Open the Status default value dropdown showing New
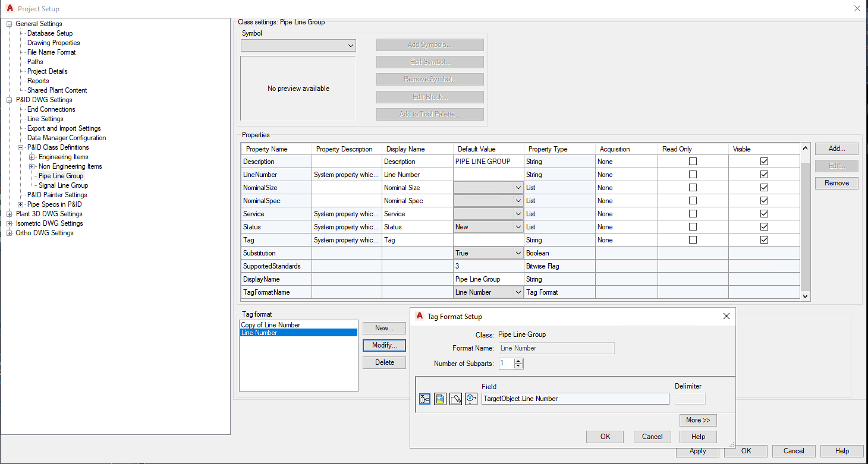 pyautogui.click(x=518, y=226)
